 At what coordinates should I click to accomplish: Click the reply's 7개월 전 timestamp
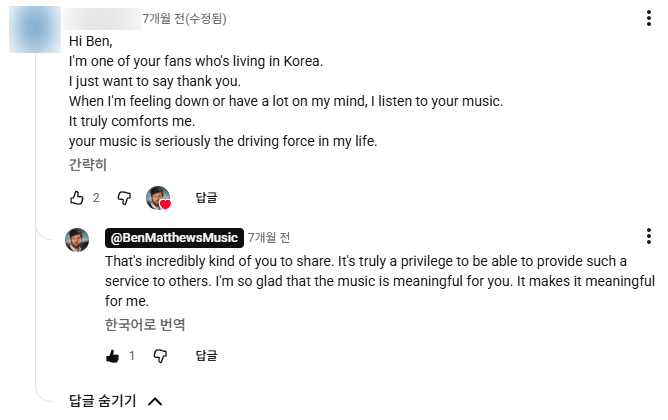tap(269, 238)
